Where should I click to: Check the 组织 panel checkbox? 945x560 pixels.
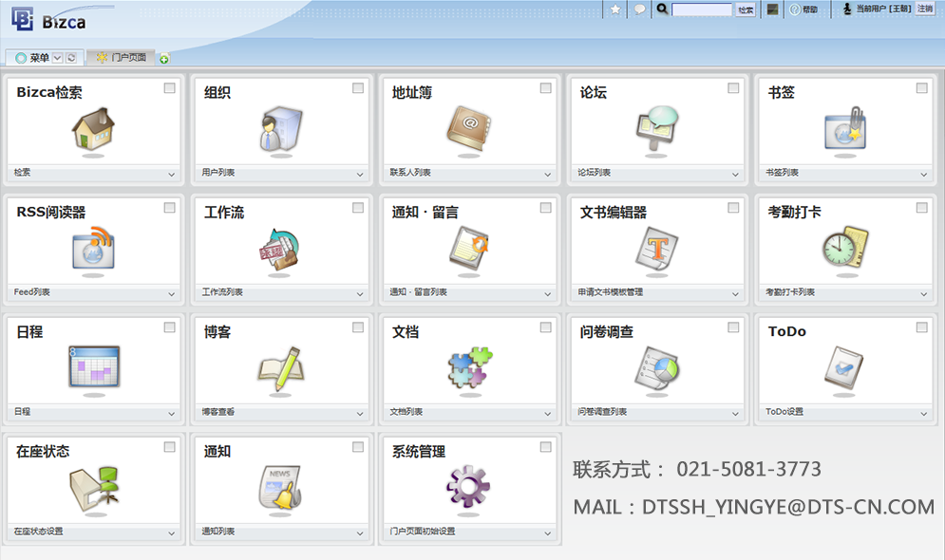click(358, 88)
